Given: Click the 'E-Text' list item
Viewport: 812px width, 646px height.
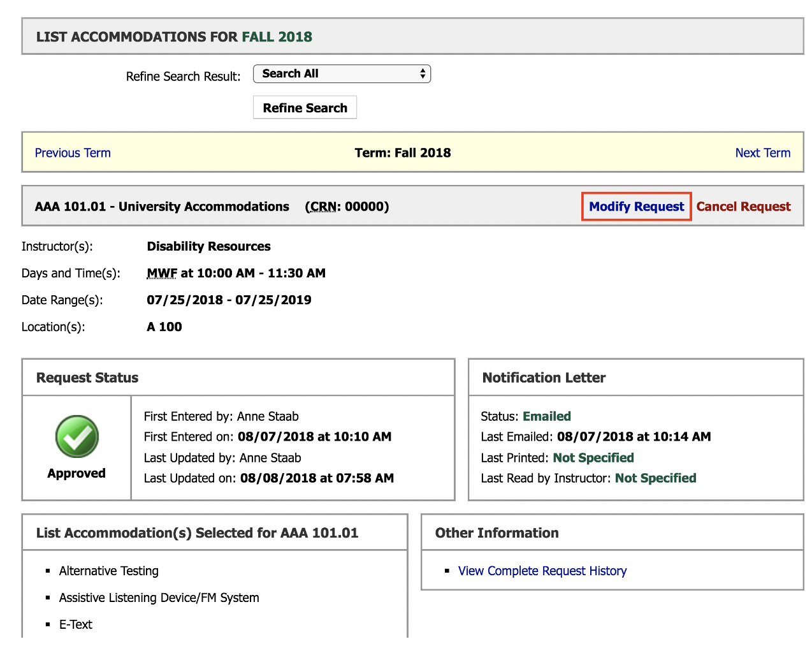Looking at the screenshot, I should pyautogui.click(x=76, y=624).
